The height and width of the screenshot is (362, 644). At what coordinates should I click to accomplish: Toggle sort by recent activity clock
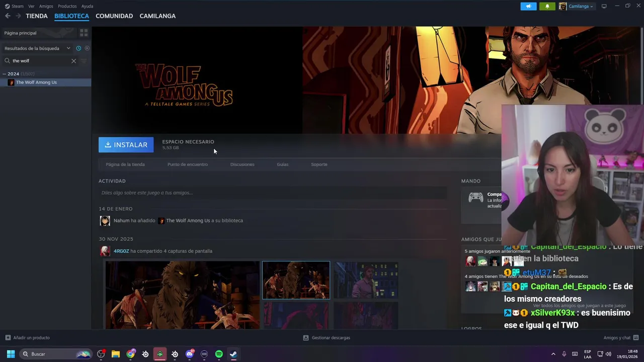click(78, 48)
